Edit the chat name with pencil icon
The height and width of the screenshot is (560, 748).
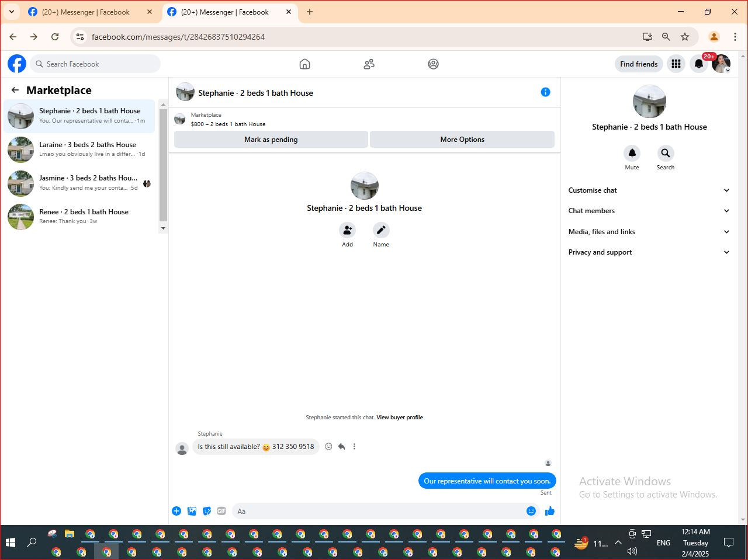pyautogui.click(x=381, y=230)
